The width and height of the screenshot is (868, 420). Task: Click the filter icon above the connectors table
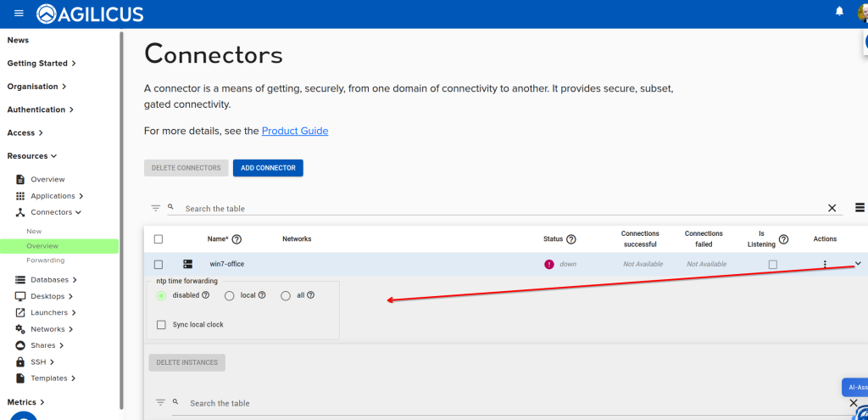click(155, 208)
